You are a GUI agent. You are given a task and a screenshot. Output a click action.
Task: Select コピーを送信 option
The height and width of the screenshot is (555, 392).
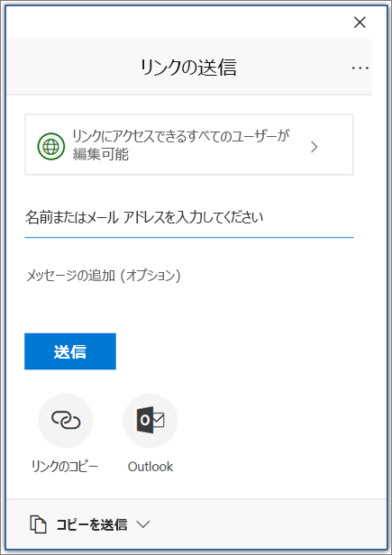[92, 524]
